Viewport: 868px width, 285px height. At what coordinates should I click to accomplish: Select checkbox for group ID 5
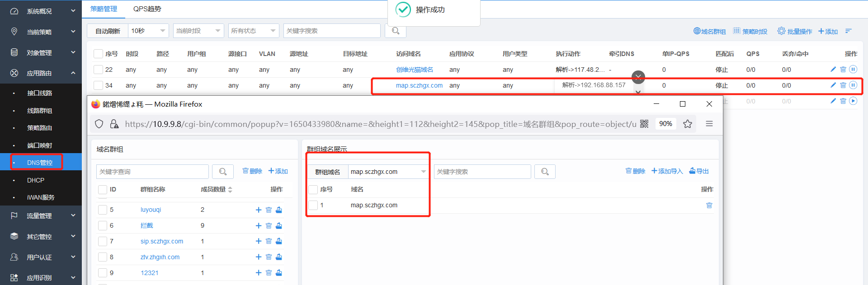103,210
